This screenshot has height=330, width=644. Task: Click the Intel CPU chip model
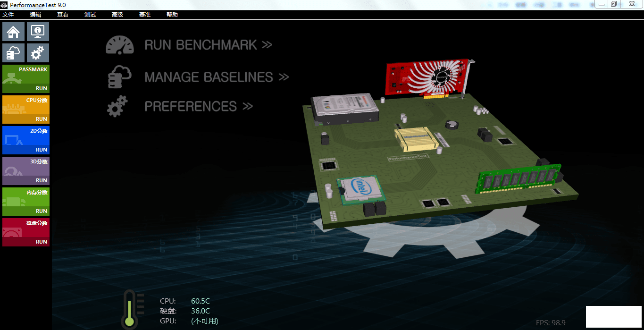click(x=361, y=189)
